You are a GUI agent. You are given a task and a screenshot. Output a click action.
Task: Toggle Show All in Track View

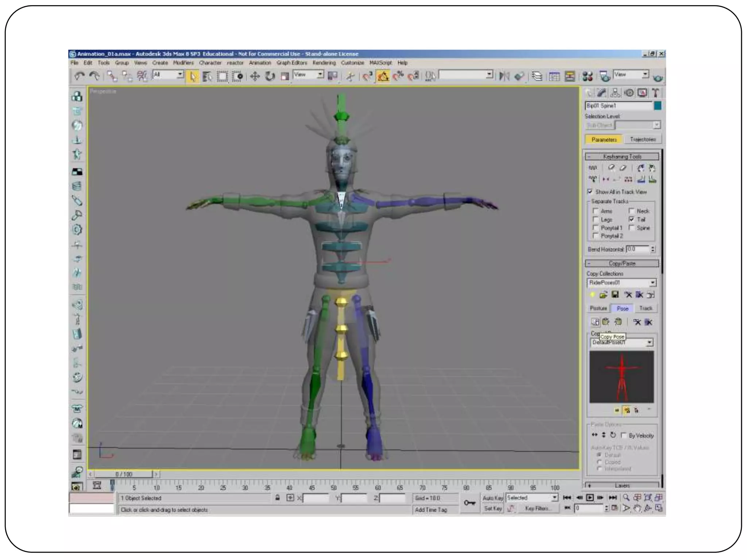(590, 192)
